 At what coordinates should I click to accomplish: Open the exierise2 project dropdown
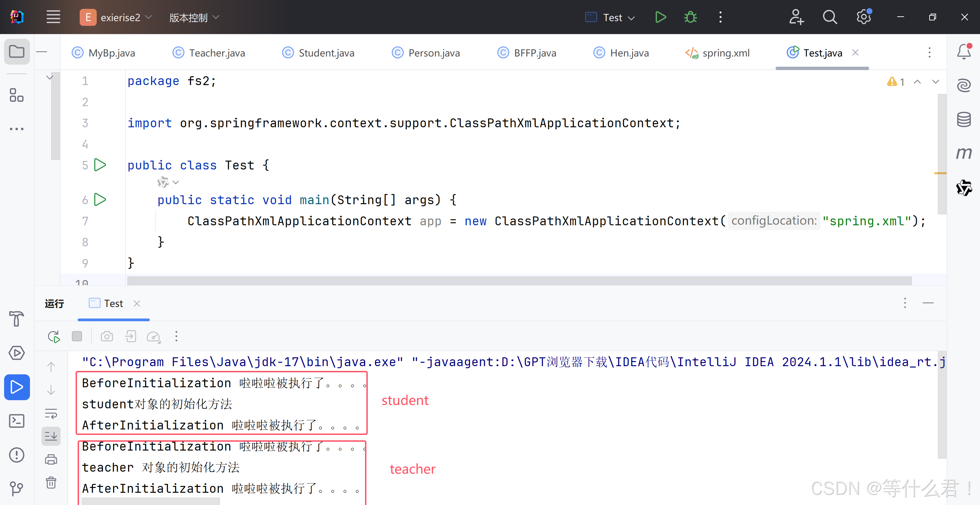(x=116, y=17)
